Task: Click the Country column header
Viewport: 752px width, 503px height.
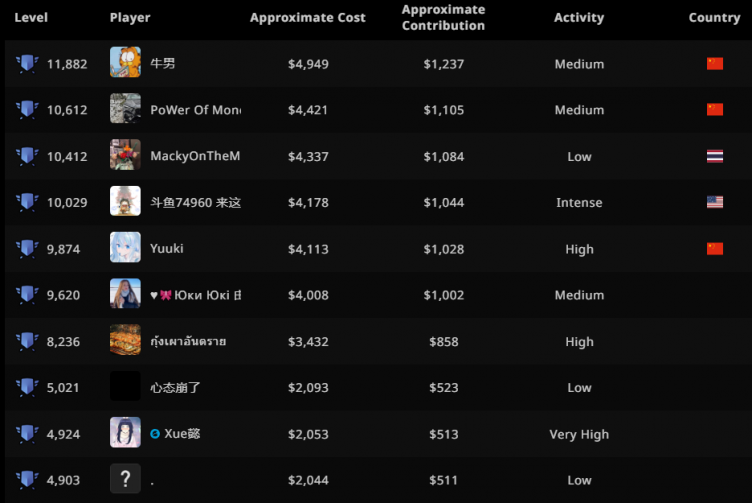Action: pos(714,18)
